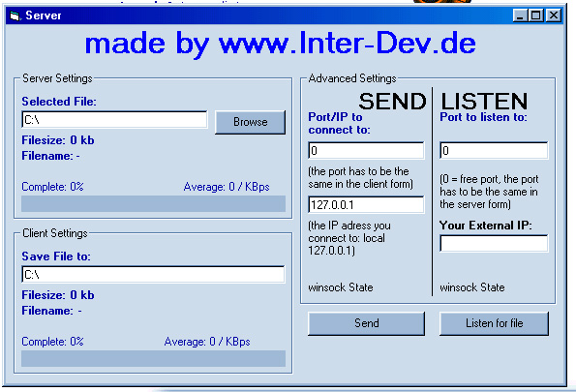Click the server transfer progress bar
Image resolution: width=576 pixels, height=392 pixels.
[153, 204]
